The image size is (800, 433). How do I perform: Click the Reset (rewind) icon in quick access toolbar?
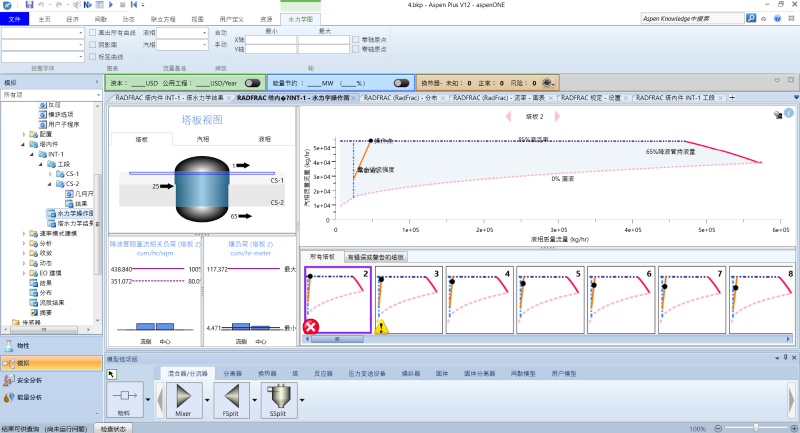click(x=134, y=5)
